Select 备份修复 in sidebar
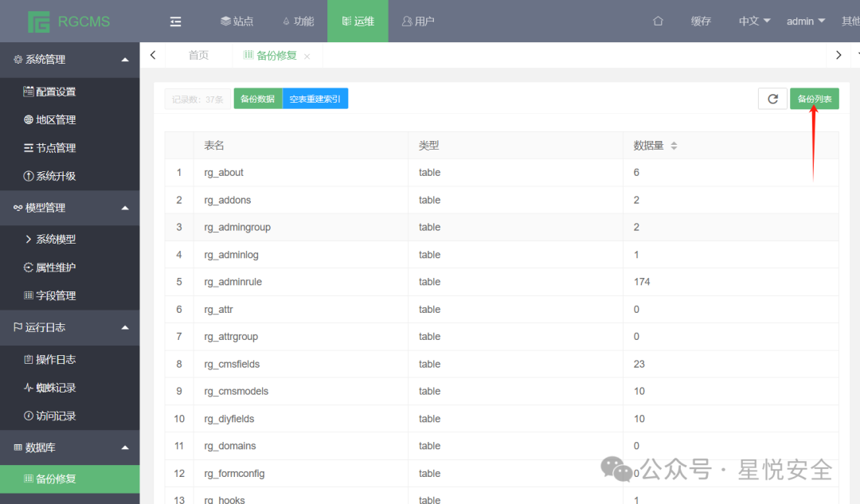The image size is (860, 504). [69, 479]
